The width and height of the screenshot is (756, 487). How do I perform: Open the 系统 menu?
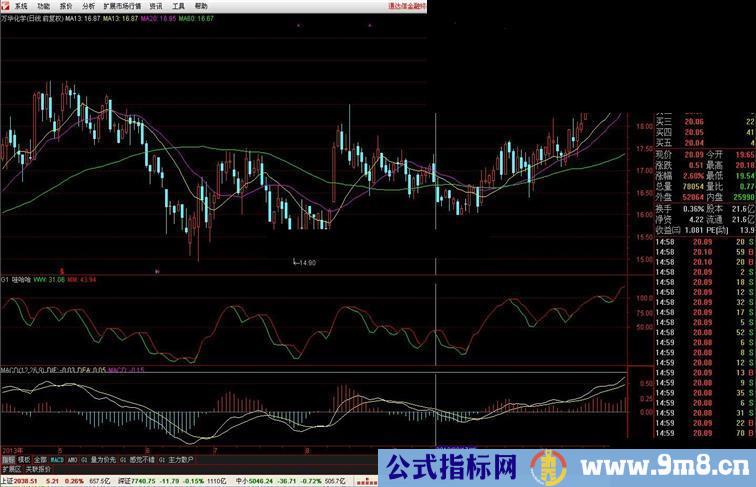(21, 5)
